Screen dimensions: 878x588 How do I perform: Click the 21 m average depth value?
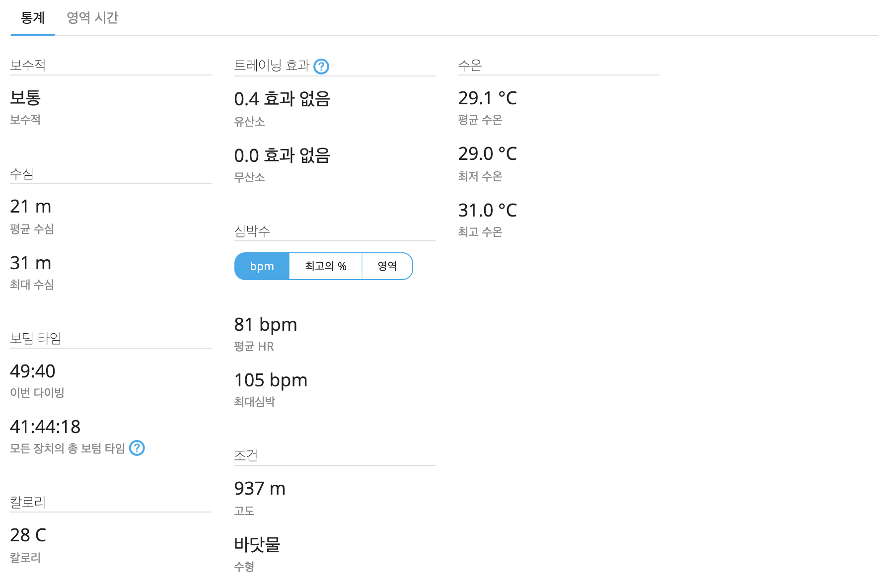point(31,206)
